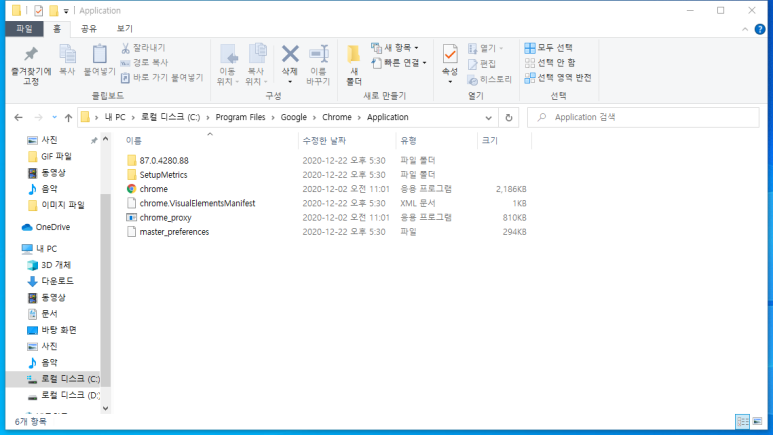Switch to Large icons view in status bar

[x=757, y=421]
